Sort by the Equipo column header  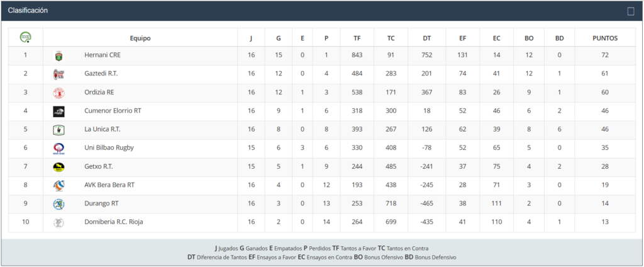(x=140, y=38)
